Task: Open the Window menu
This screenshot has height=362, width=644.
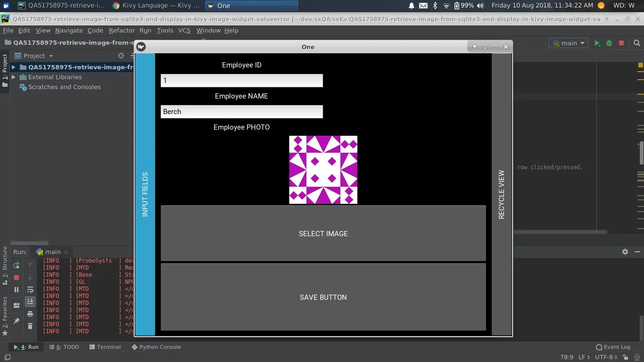Action: (x=208, y=30)
